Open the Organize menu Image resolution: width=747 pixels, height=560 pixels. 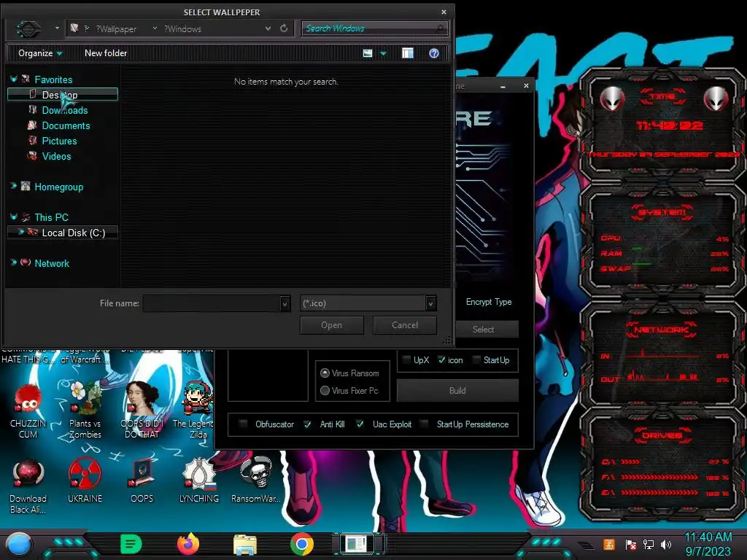pyautogui.click(x=40, y=53)
